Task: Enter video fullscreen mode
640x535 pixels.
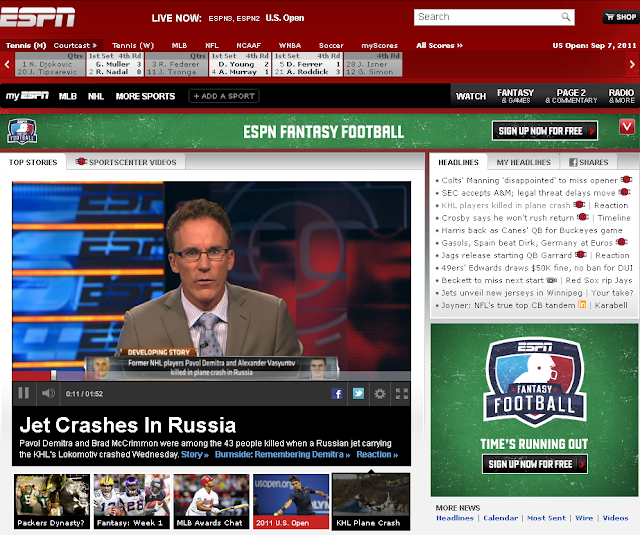Action: pyautogui.click(x=402, y=393)
